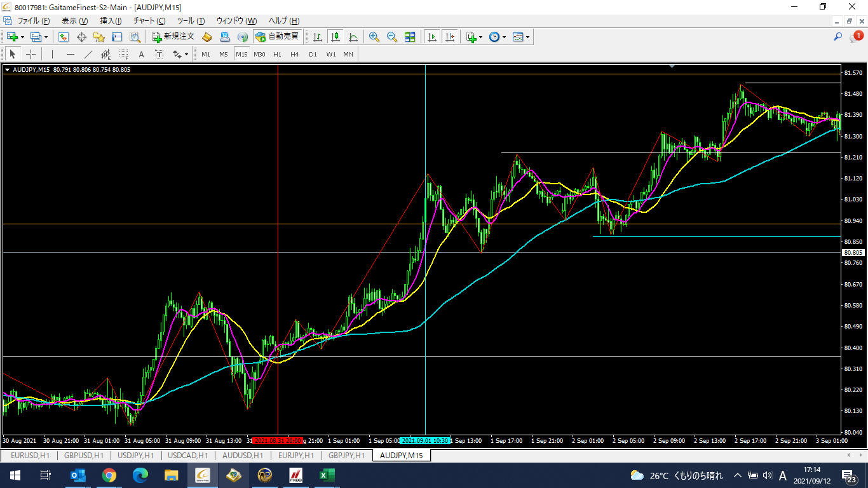Draw a vertical line on chart
The image size is (868, 488).
[x=52, y=54]
